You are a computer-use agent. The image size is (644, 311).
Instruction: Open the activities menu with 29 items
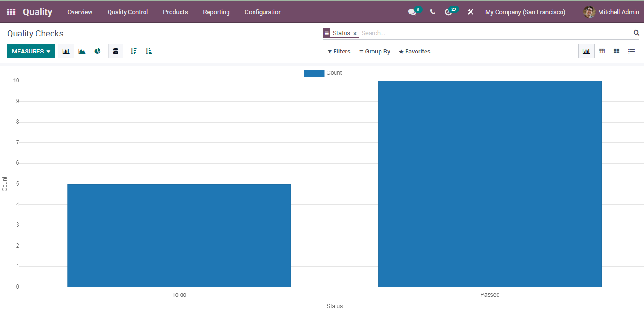[x=448, y=12]
